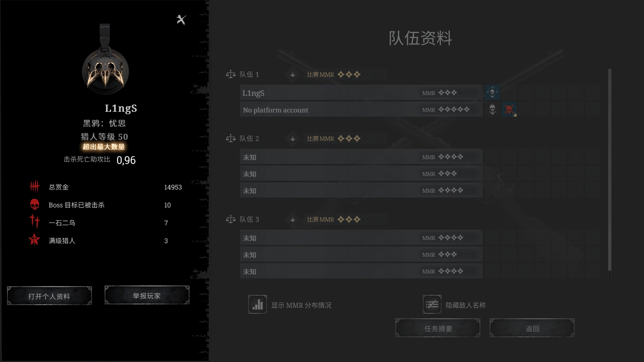Click the L1ngS name in profile panel
This screenshot has width=644, height=362.
click(121, 108)
